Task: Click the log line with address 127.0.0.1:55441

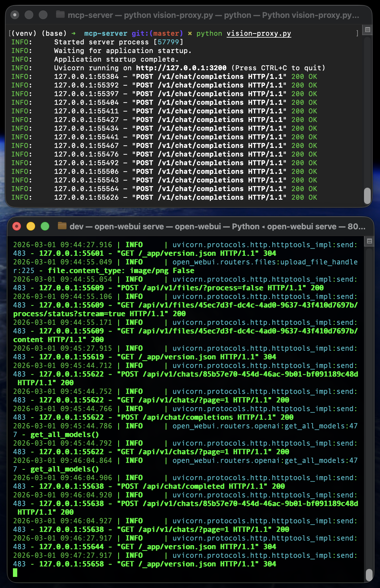Action: 164,137
